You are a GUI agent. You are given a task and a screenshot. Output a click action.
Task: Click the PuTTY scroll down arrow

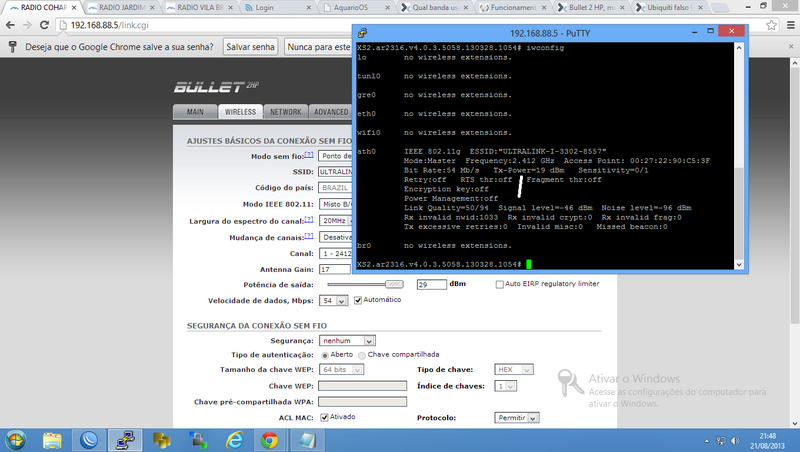click(739, 264)
